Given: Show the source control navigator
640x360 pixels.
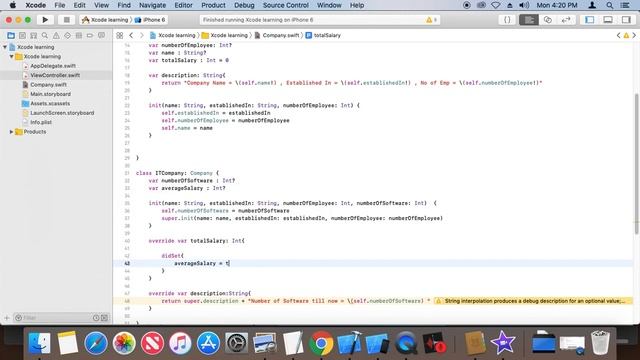Looking at the screenshot, I should pos(22,36).
